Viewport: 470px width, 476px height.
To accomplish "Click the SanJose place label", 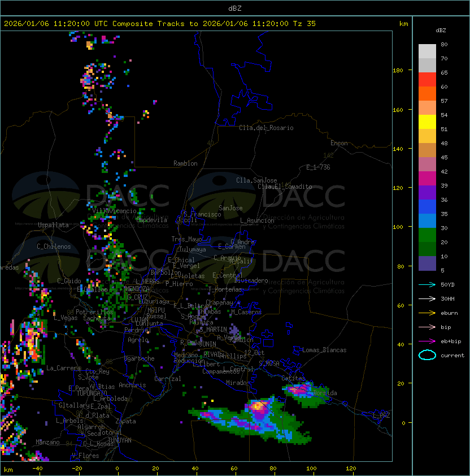I will pos(230,208).
